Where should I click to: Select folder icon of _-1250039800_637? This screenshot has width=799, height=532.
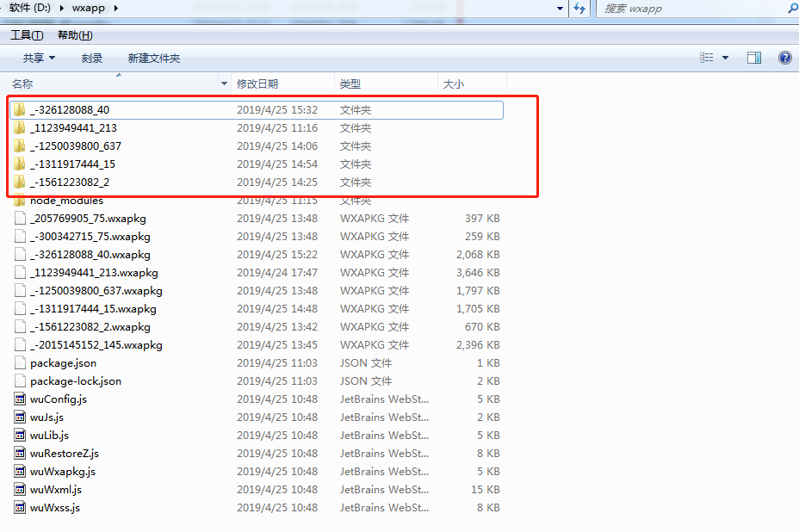tap(19, 145)
